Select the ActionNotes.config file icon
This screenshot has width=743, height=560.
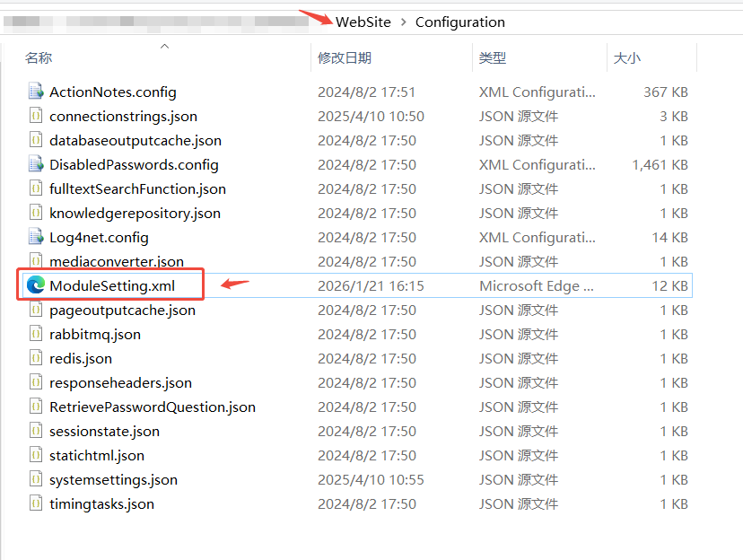pyautogui.click(x=36, y=92)
